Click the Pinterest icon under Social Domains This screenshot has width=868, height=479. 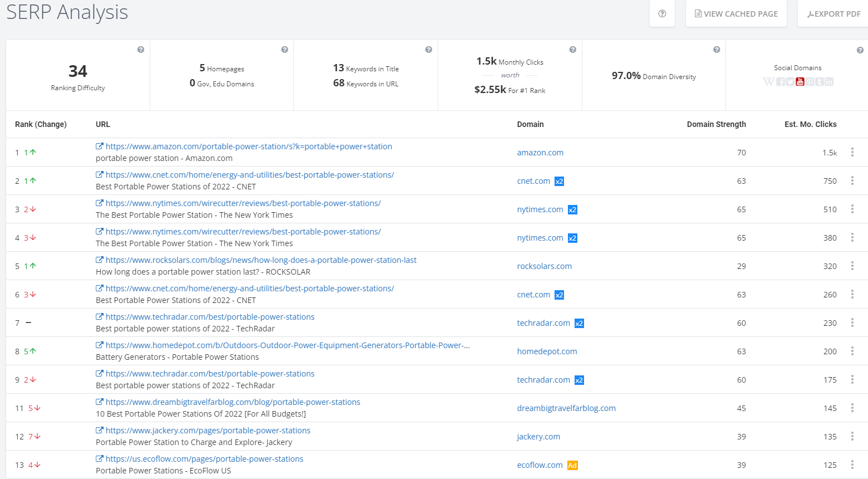(810, 82)
